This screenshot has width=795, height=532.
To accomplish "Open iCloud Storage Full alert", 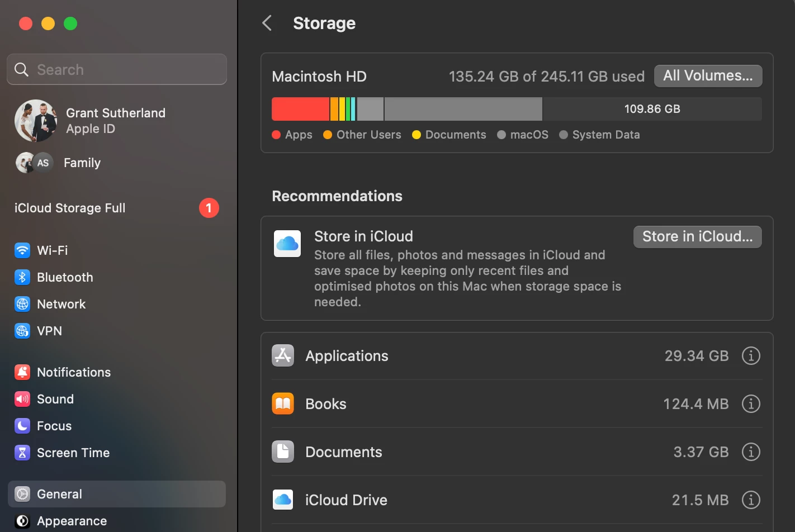I will point(117,208).
